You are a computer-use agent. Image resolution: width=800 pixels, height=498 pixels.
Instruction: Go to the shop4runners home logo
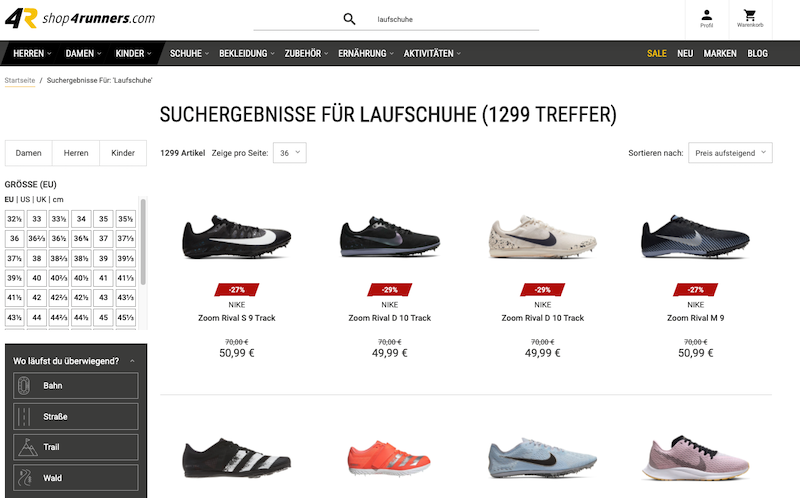pos(80,18)
